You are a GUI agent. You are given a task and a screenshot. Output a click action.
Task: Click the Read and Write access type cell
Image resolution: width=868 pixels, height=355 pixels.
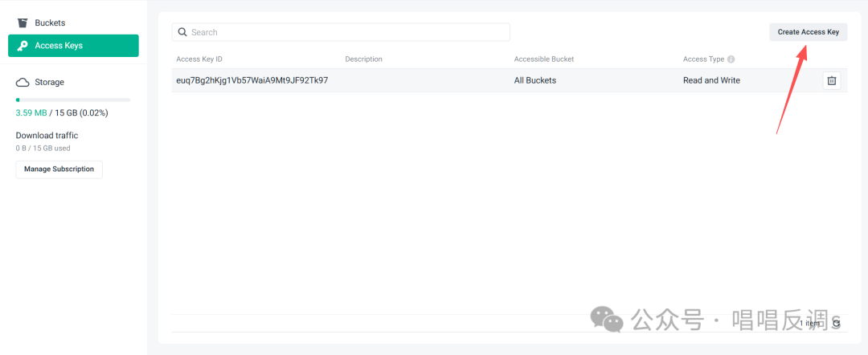711,80
